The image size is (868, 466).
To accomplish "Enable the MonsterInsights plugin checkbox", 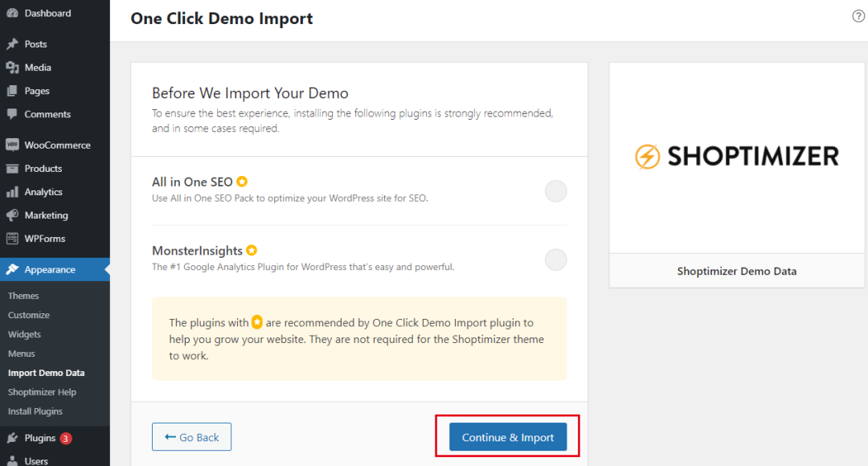I will pyautogui.click(x=555, y=260).
